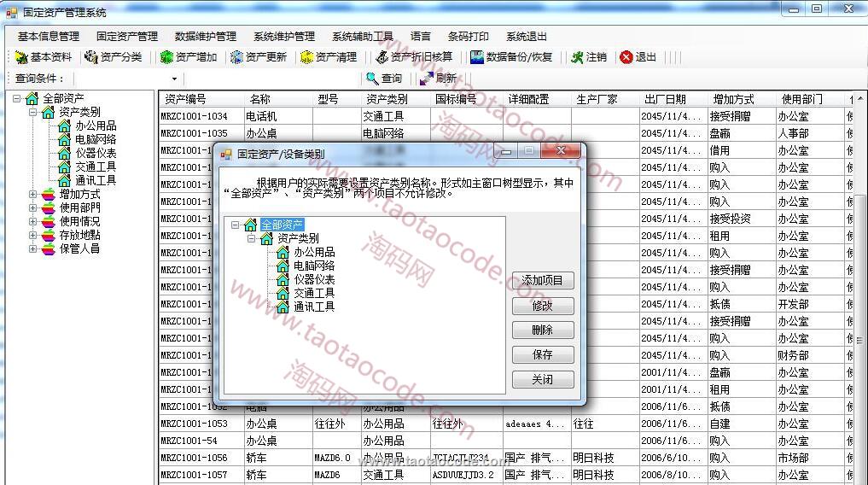
Task: Click the 查询 search button
Action: [x=384, y=79]
